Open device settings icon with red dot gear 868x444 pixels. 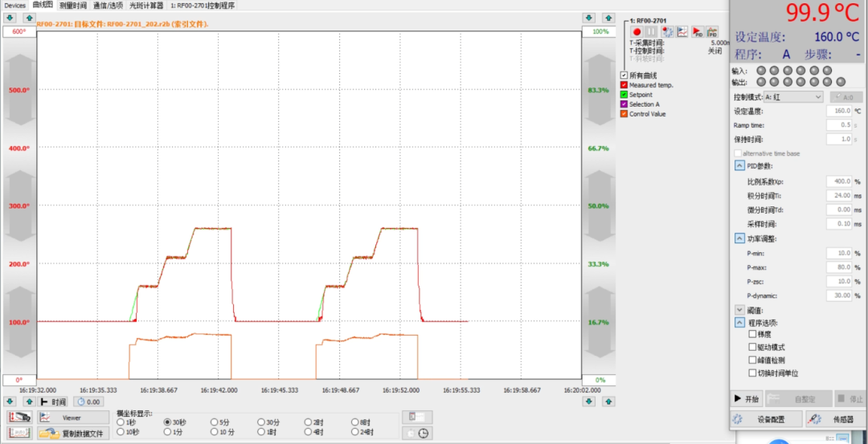[668, 32]
